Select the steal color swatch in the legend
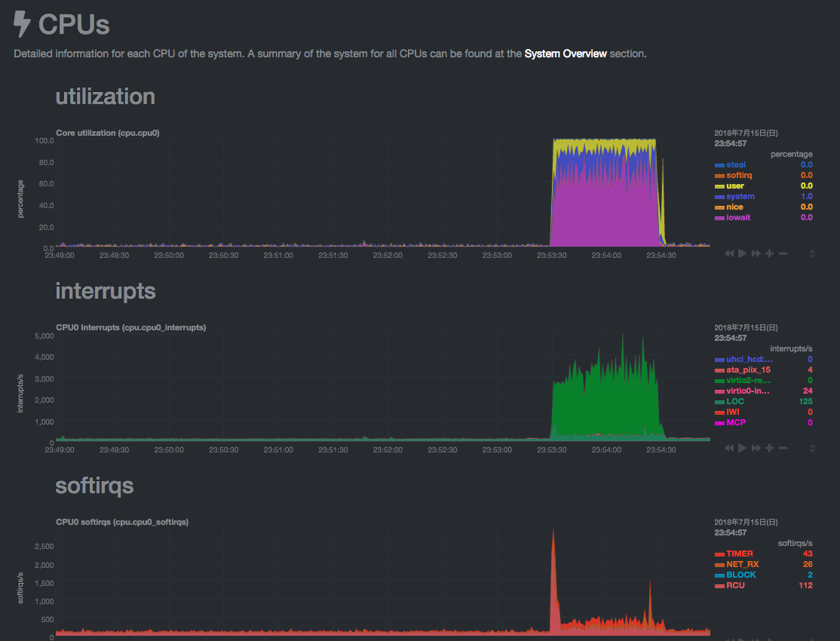 pyautogui.click(x=719, y=164)
